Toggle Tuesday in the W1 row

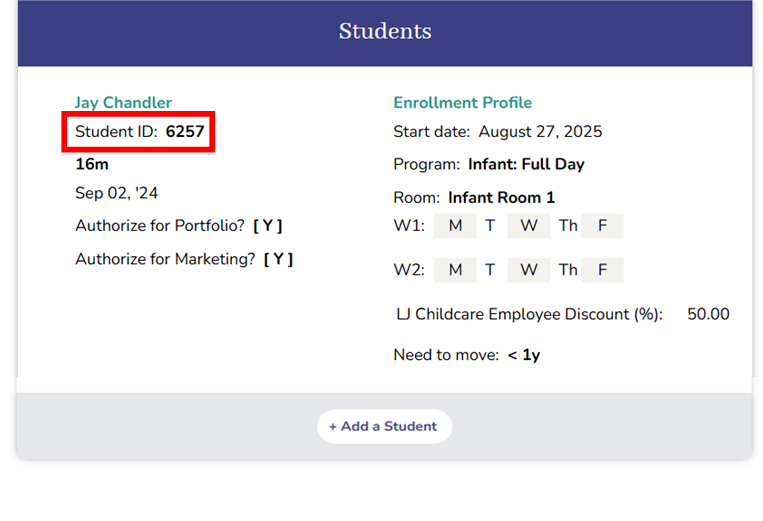pyautogui.click(x=490, y=226)
